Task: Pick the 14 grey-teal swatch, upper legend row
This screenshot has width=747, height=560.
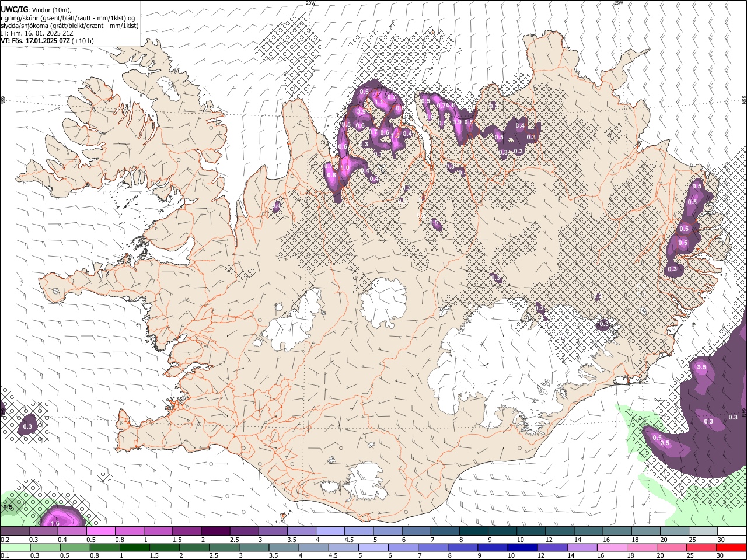Action: [x=588, y=531]
